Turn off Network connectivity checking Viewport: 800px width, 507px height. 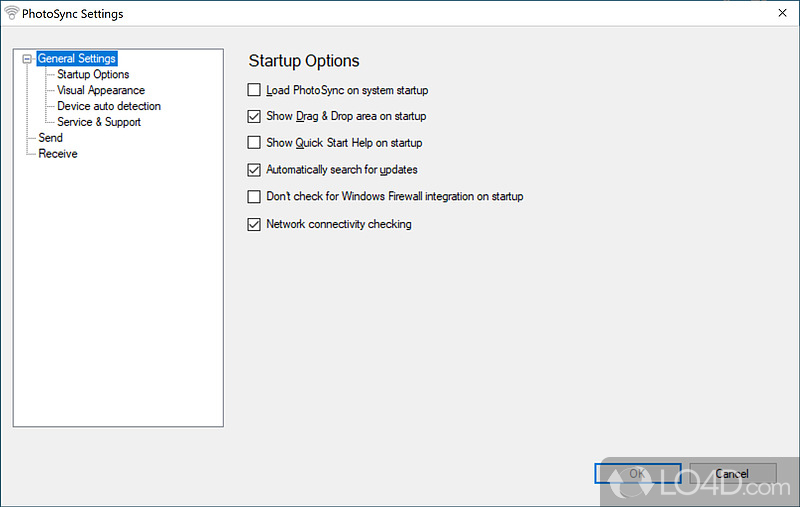click(x=255, y=224)
